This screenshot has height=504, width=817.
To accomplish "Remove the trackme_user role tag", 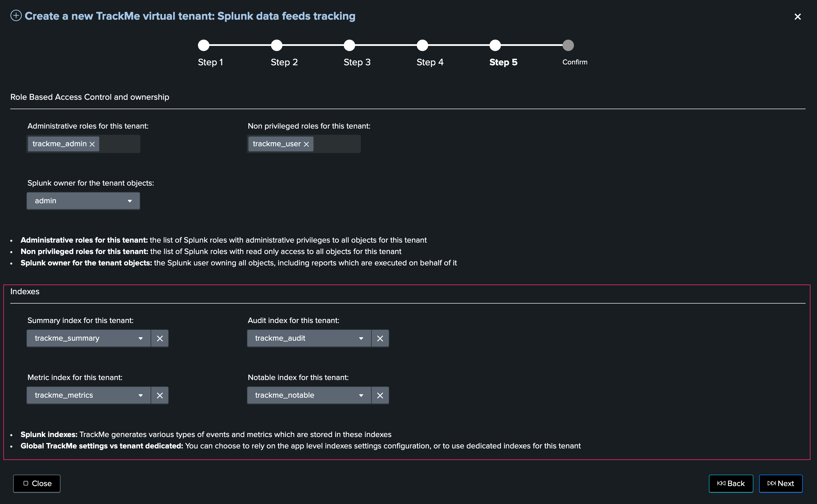I will pos(306,144).
